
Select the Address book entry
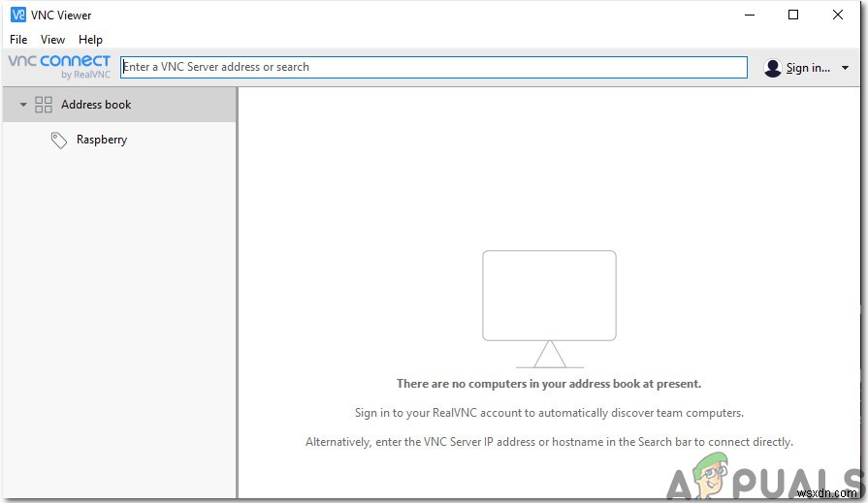[x=119, y=105]
